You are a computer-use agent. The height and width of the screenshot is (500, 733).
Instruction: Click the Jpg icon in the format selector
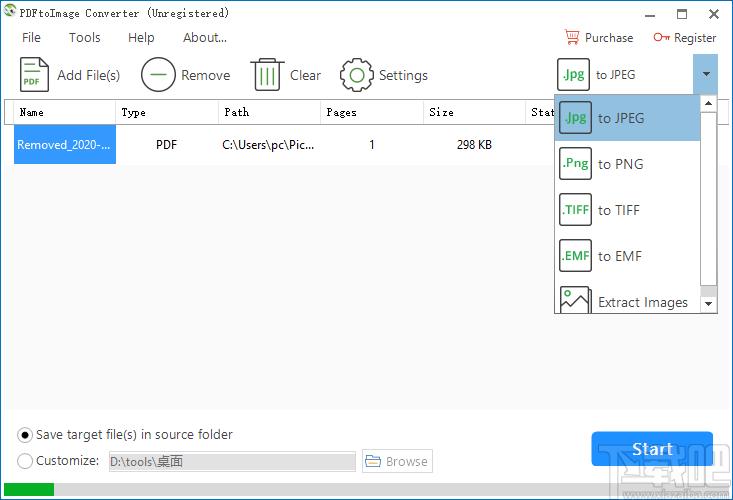[x=573, y=74]
